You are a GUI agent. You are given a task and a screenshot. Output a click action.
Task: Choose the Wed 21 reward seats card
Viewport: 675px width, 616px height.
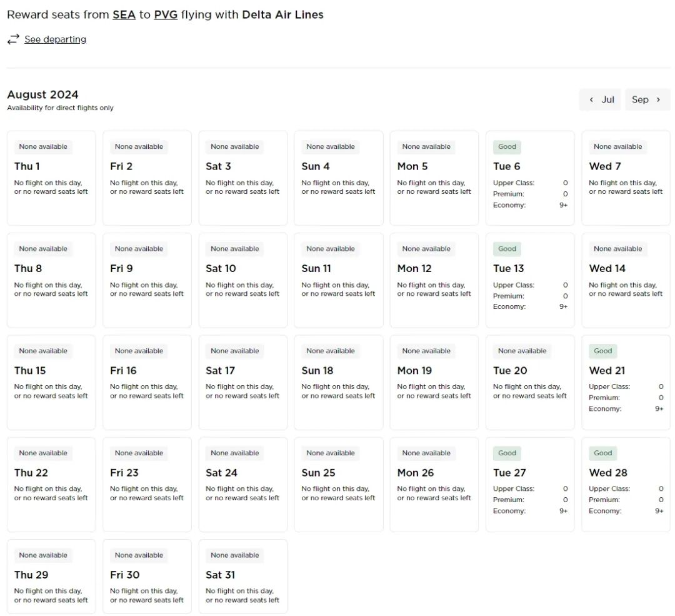(625, 382)
